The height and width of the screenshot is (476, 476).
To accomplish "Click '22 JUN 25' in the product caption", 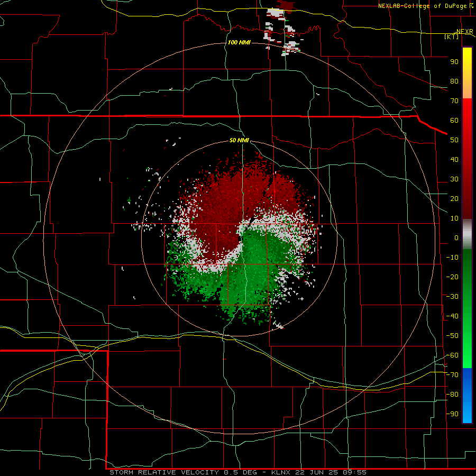I will click(x=317, y=472).
